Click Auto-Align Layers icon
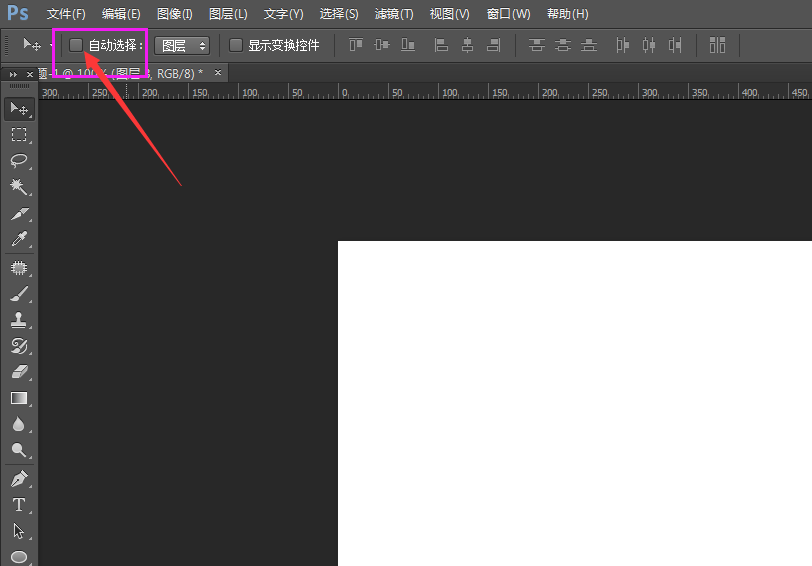The height and width of the screenshot is (566, 812). [717, 45]
